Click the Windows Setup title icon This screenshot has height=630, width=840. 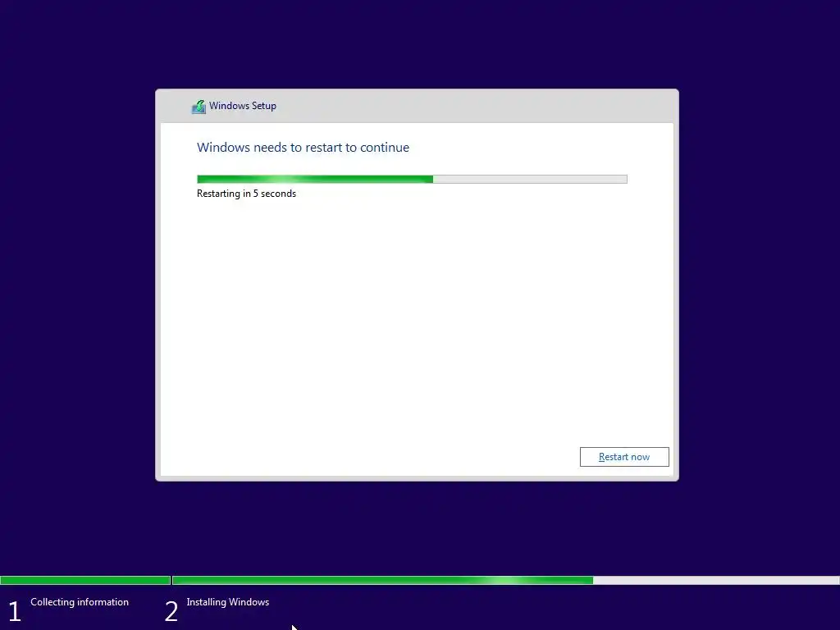199,107
